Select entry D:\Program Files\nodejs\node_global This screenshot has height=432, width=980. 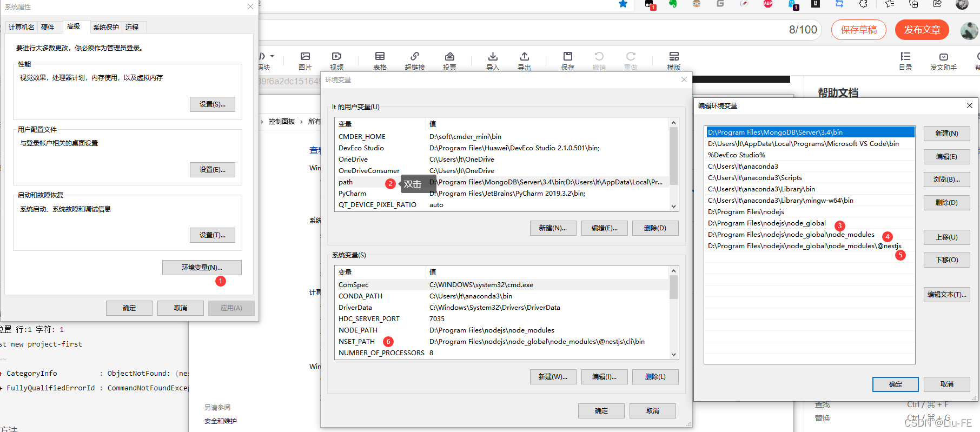pos(810,223)
